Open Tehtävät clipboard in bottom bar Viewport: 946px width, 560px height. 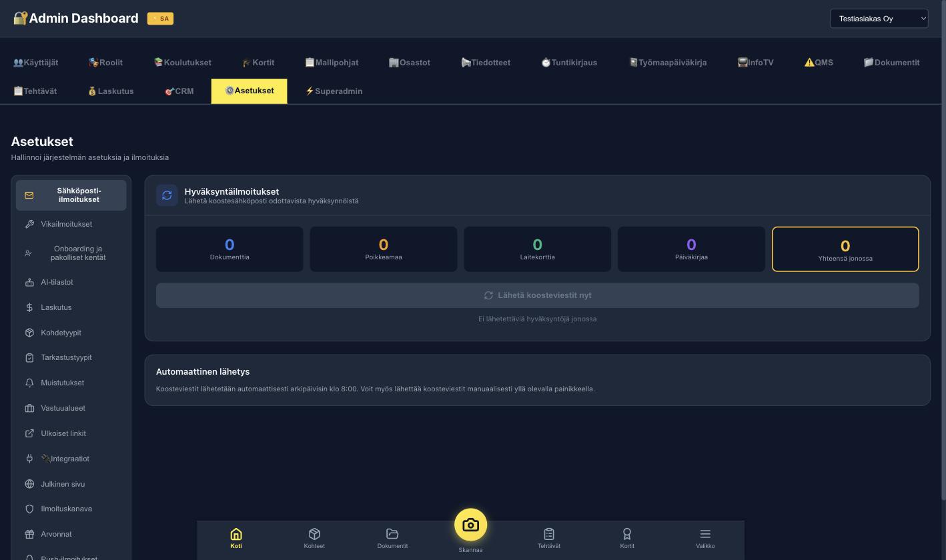[x=549, y=538]
